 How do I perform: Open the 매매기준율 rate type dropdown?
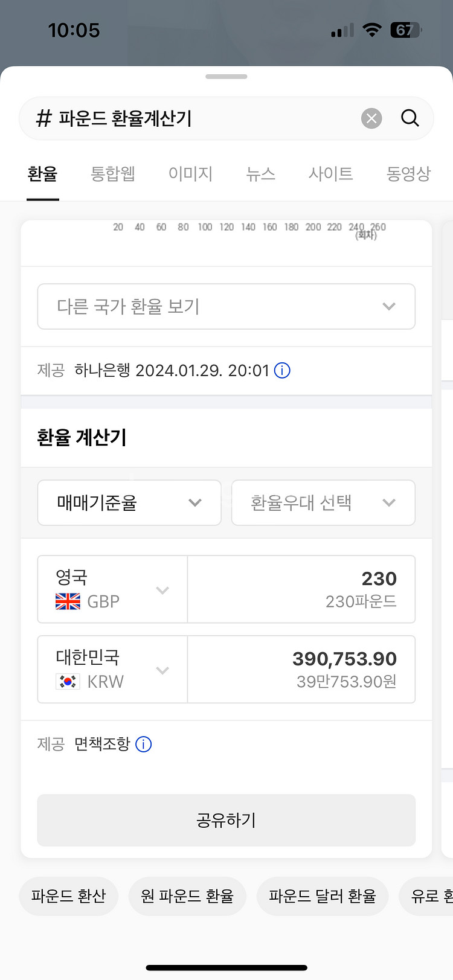pos(129,502)
